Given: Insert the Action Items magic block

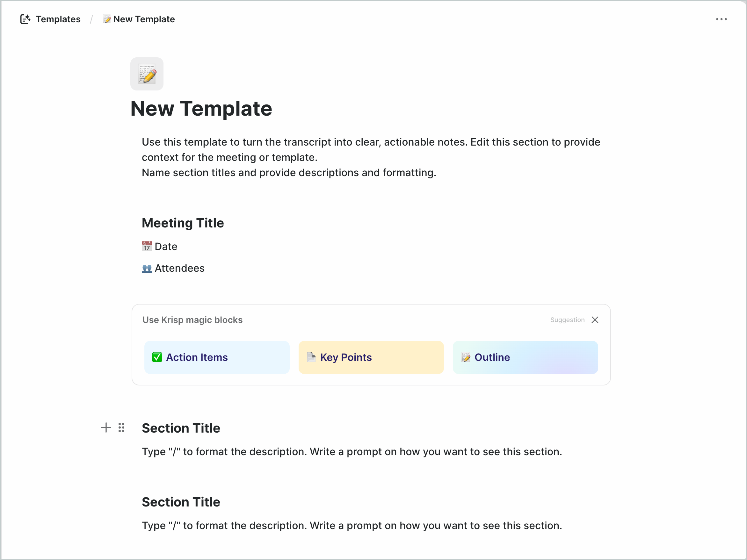Looking at the screenshot, I should (x=217, y=357).
